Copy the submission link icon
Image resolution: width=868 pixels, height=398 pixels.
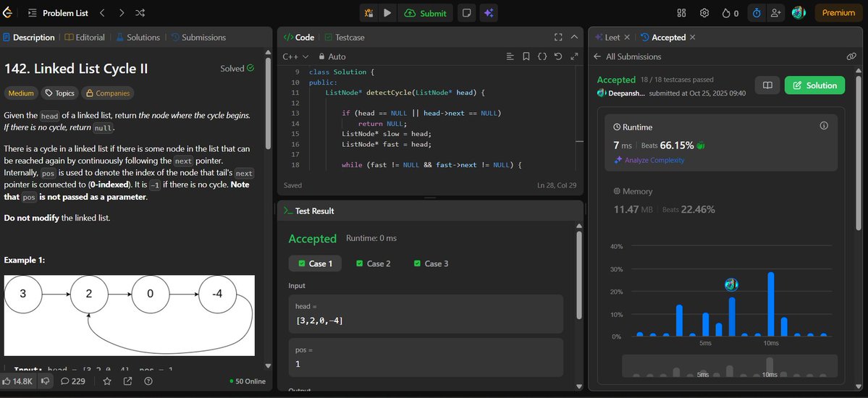click(x=851, y=56)
